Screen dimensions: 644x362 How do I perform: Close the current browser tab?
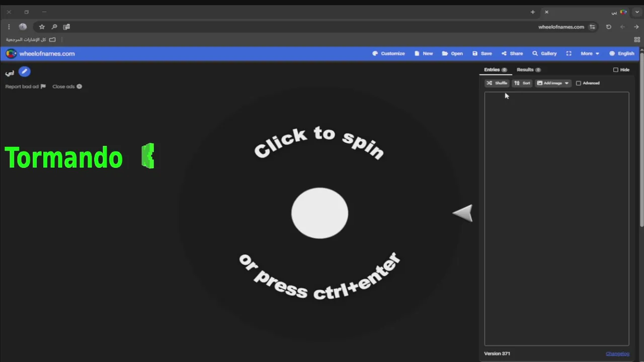[x=546, y=12]
